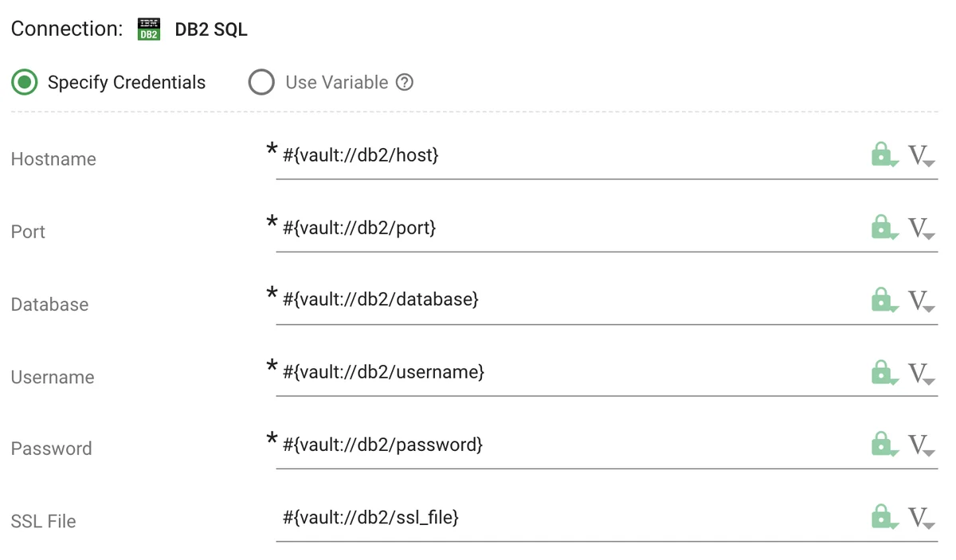The image size is (956, 560).
Task: Click inside the Port input field
Action: click(x=558, y=229)
